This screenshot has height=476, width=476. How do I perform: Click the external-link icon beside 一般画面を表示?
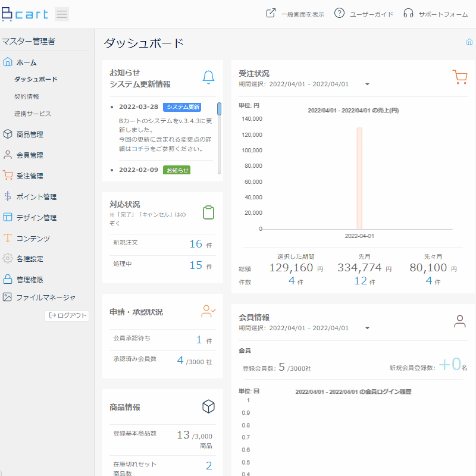coord(271,13)
